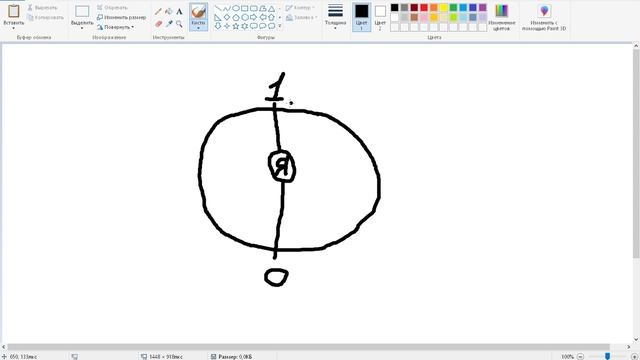Click the zoom slider handle
The image size is (640, 360).
pos(607,356)
